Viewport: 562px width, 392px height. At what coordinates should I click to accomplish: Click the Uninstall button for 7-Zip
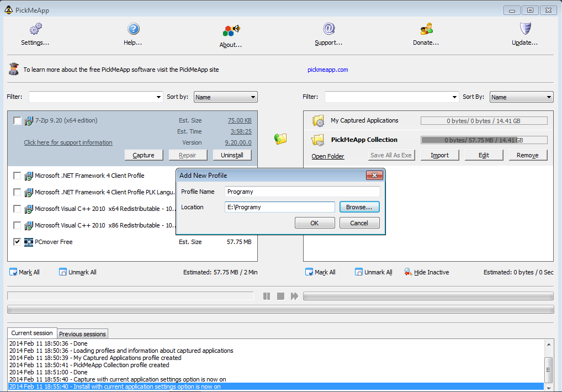coord(232,155)
